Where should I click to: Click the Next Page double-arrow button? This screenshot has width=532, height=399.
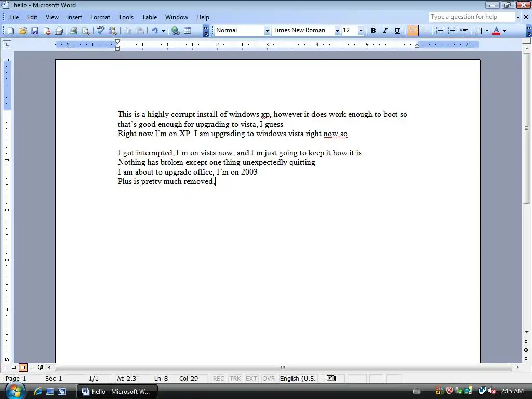tap(526, 358)
